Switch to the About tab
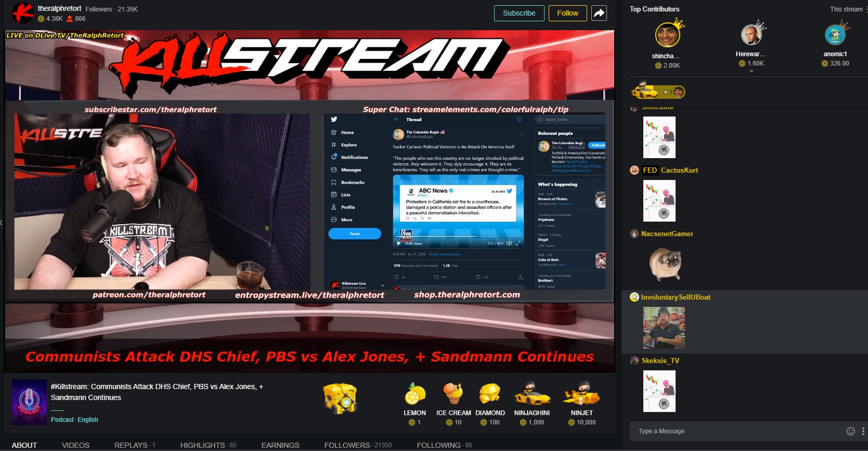Viewport: 868px width, 451px height. tap(24, 445)
